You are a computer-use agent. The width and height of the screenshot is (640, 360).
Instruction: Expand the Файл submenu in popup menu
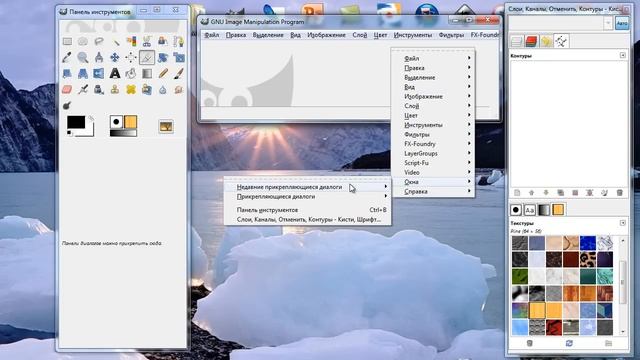[x=433, y=58]
